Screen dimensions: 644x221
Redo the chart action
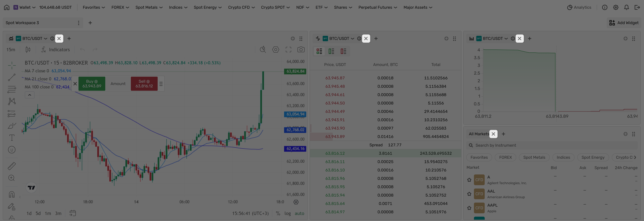[x=95, y=50]
